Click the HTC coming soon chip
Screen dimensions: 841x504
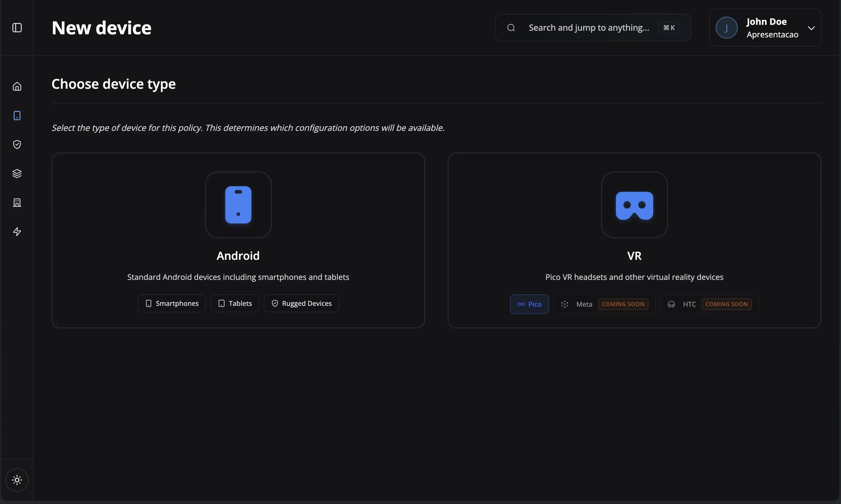pos(709,304)
